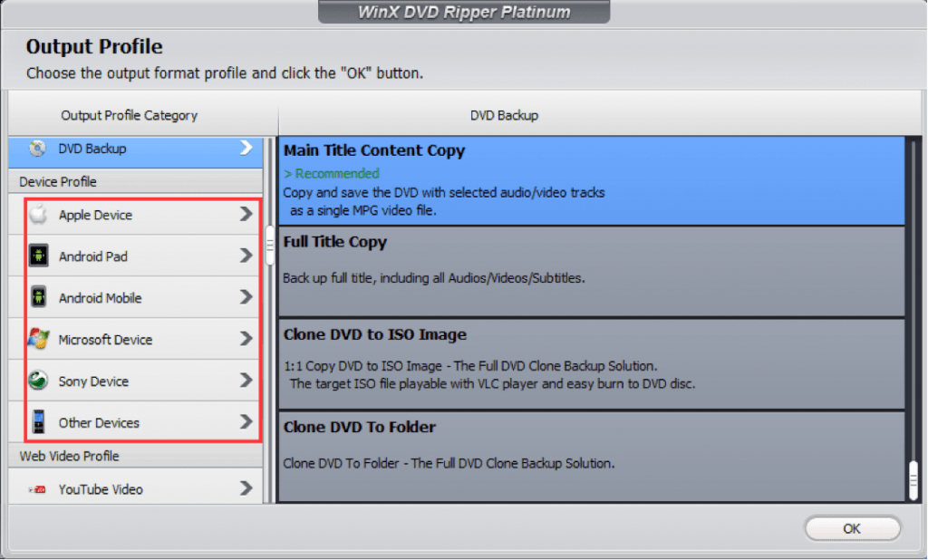Open the YouTube Video label
The width and height of the screenshot is (928, 560).
[x=101, y=490]
